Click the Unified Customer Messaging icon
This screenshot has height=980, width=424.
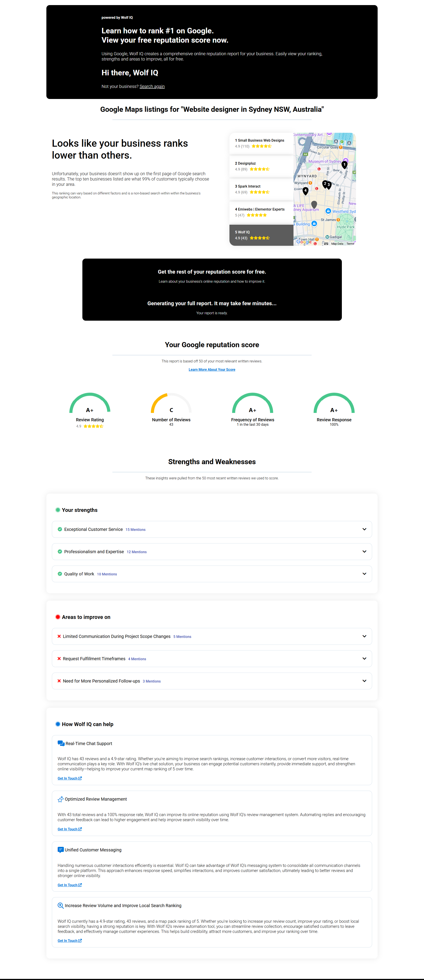click(61, 850)
